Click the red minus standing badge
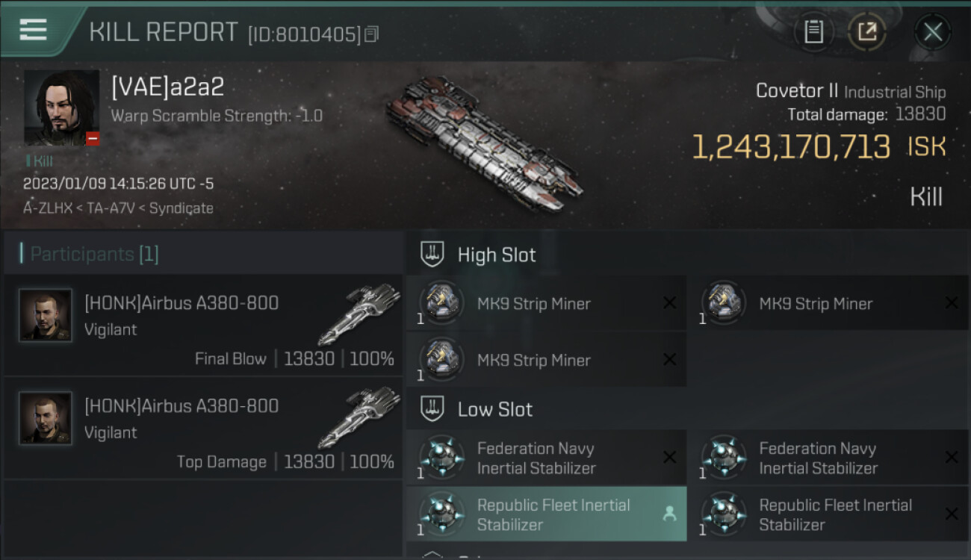Viewport: 971px width, 560px height. (93, 139)
